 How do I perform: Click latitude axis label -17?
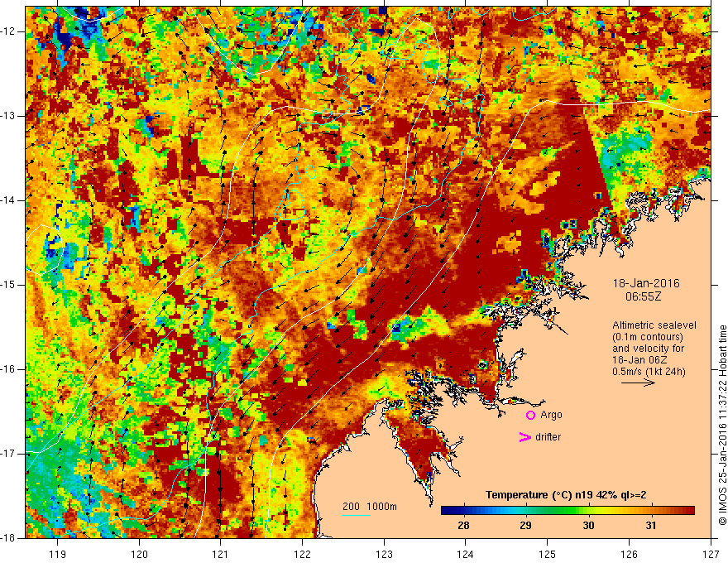9,454
